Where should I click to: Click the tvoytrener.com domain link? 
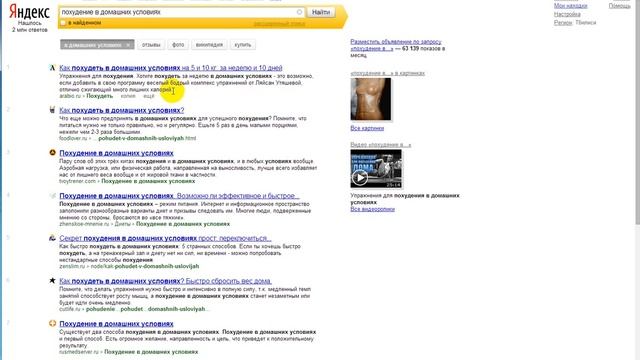click(78, 181)
